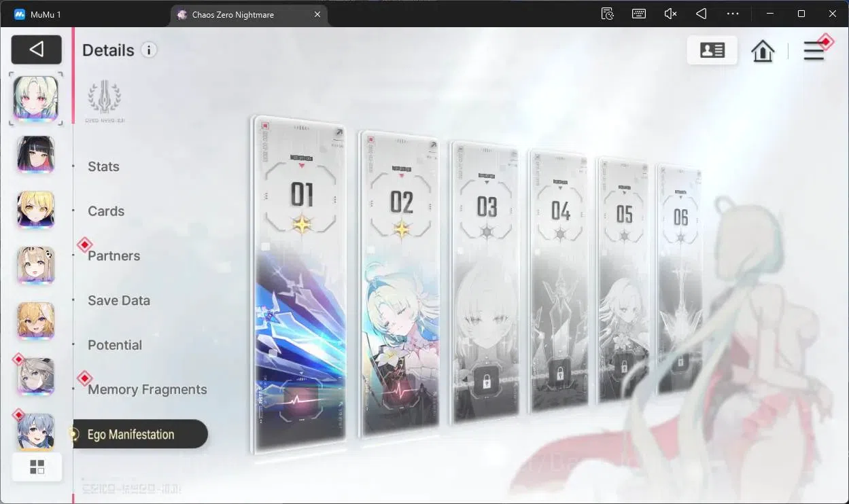The height and width of the screenshot is (504, 849).
Task: Open MuMu more options ellipsis
Action: (733, 14)
